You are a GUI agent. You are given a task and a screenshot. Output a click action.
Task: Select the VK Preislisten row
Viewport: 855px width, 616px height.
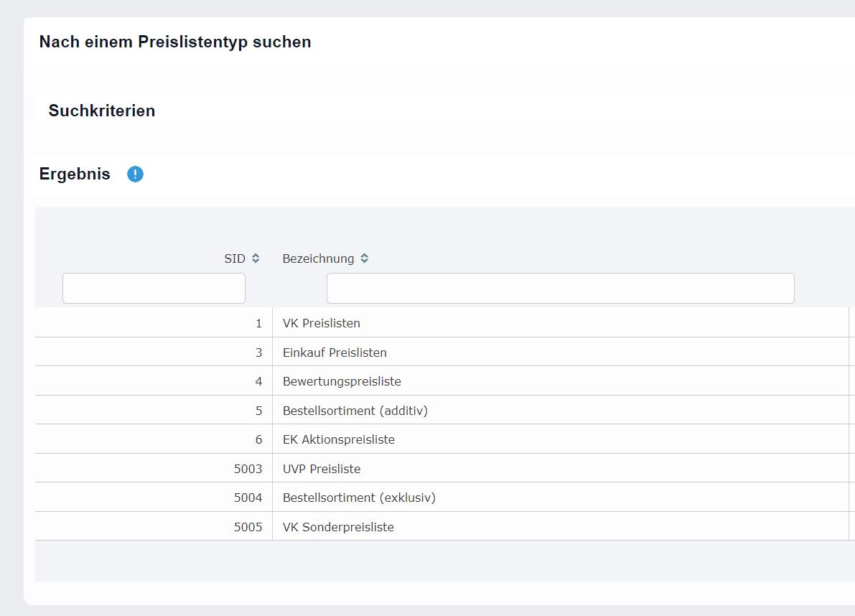pos(322,323)
